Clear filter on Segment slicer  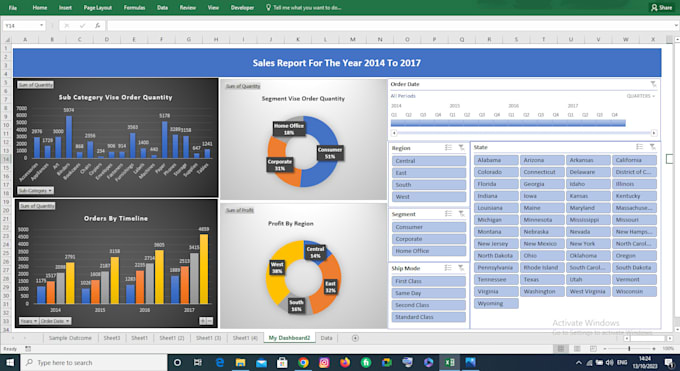461,214
